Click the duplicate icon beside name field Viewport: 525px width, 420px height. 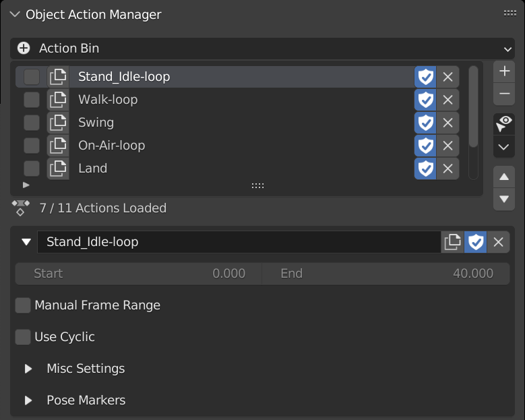pos(452,242)
